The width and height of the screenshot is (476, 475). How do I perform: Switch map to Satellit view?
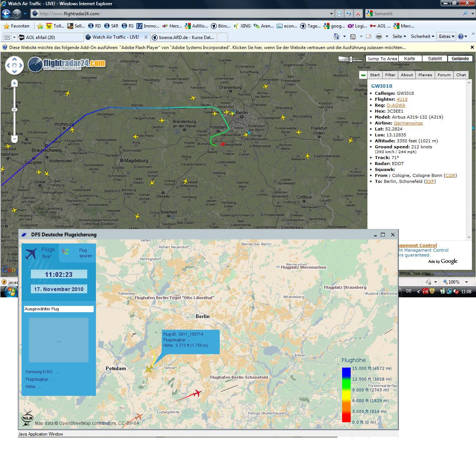435,59
